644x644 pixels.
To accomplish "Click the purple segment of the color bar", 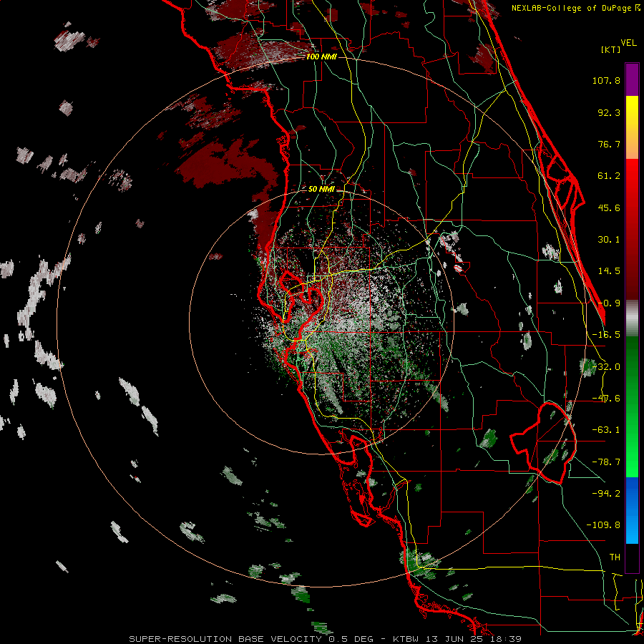I will tap(632, 79).
